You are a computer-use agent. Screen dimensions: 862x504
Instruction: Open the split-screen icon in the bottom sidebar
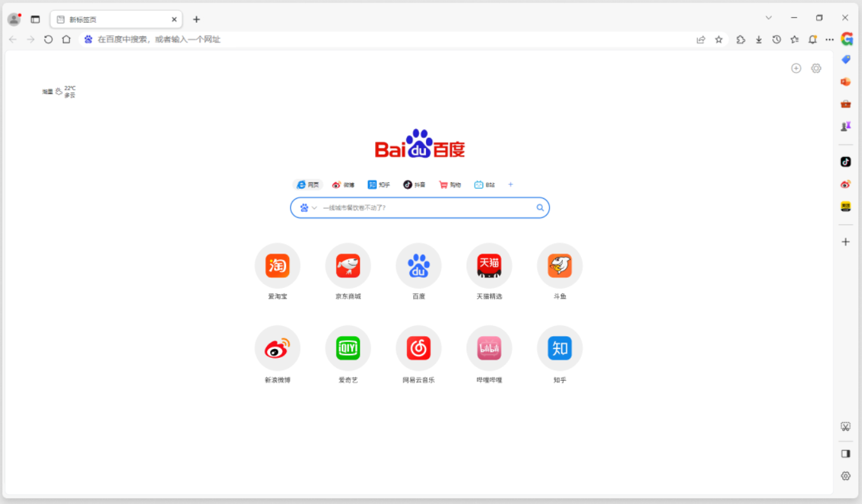[x=845, y=453]
